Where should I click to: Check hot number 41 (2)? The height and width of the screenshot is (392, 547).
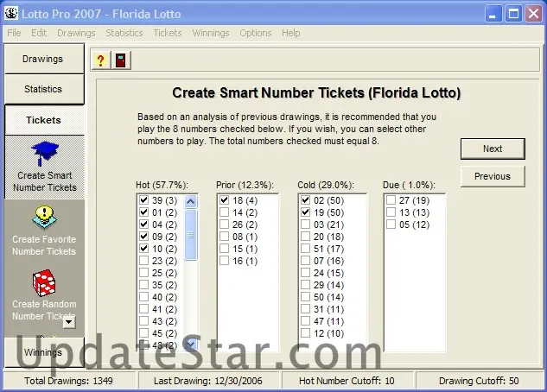[143, 309]
